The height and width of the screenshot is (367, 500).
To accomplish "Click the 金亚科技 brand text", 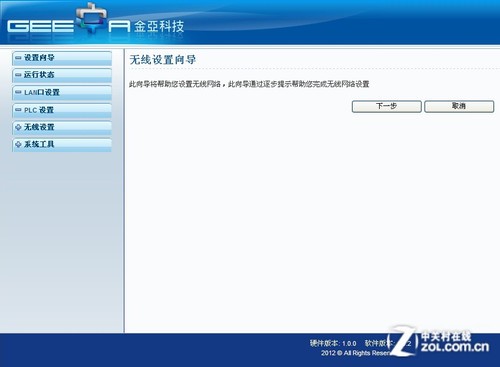I will pos(159,26).
